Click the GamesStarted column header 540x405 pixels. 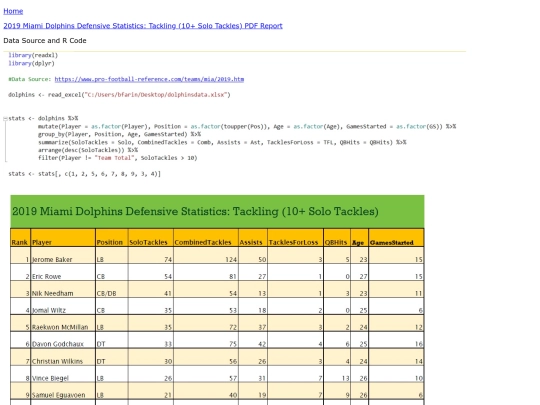pyautogui.click(x=396, y=238)
